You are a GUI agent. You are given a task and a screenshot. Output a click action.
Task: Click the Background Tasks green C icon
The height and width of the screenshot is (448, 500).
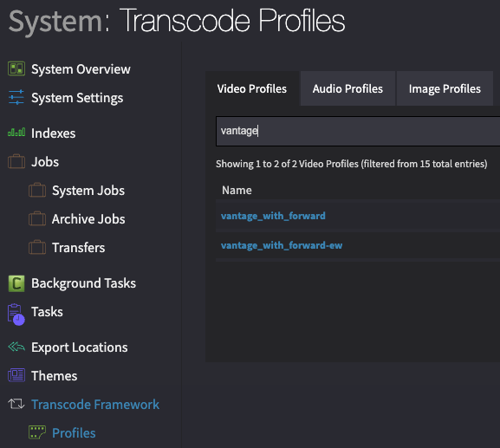16,283
